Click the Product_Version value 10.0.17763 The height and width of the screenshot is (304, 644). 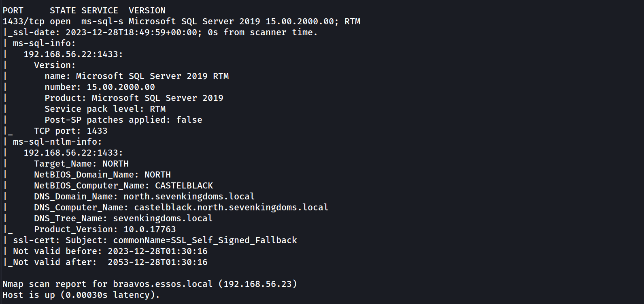pos(150,229)
